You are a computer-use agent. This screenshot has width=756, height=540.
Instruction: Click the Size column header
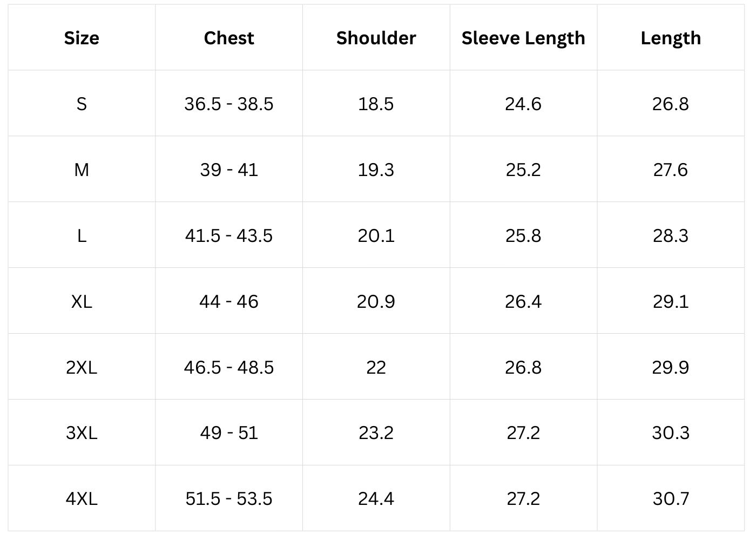82,38
